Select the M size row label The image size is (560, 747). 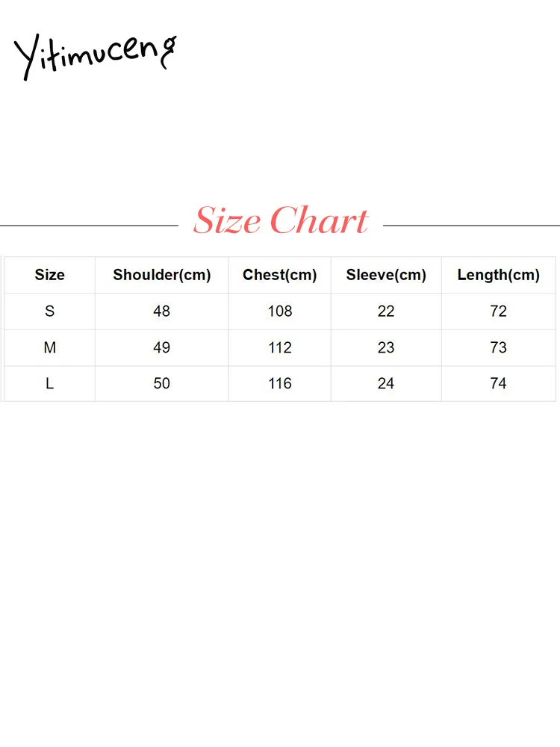(50, 347)
